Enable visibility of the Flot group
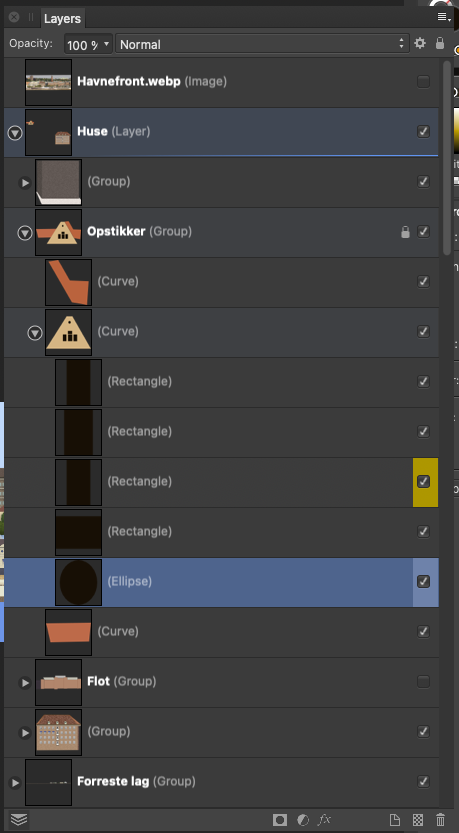The image size is (459, 833). 423,682
